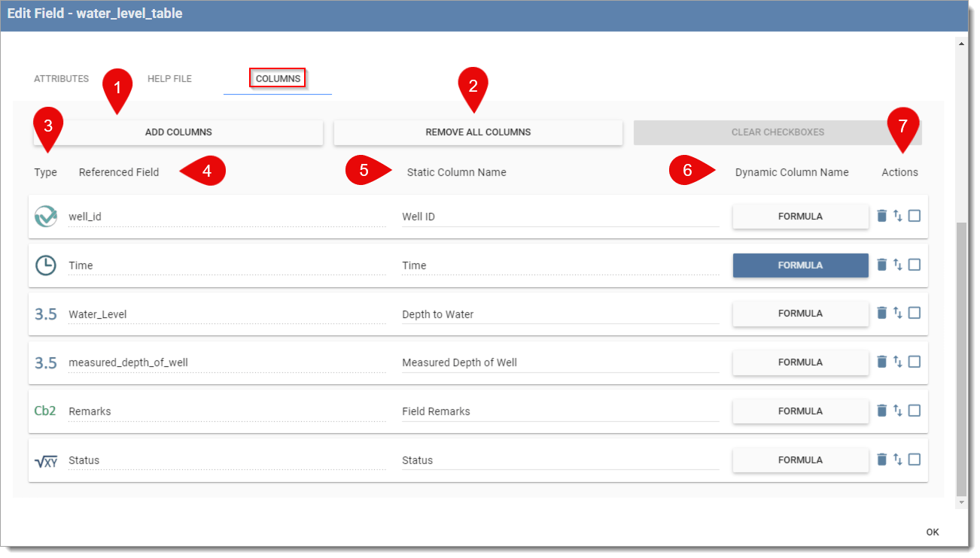Tick the checkbox in the Time row

915,265
